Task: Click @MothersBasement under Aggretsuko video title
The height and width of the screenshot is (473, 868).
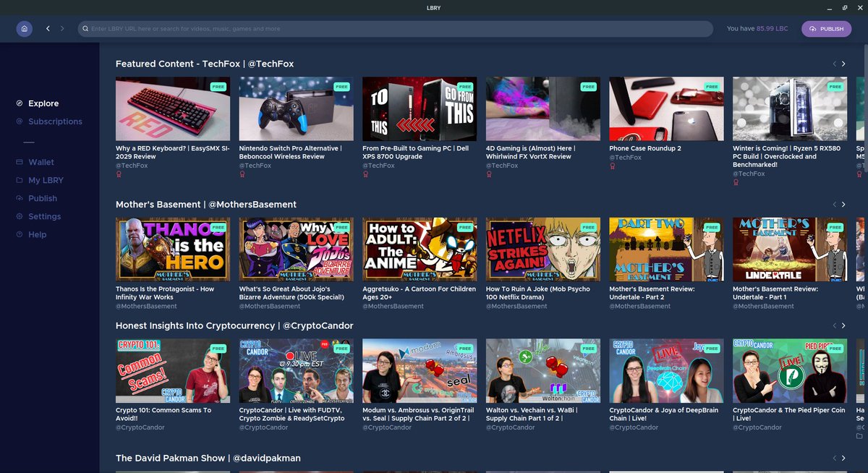Action: coord(393,306)
